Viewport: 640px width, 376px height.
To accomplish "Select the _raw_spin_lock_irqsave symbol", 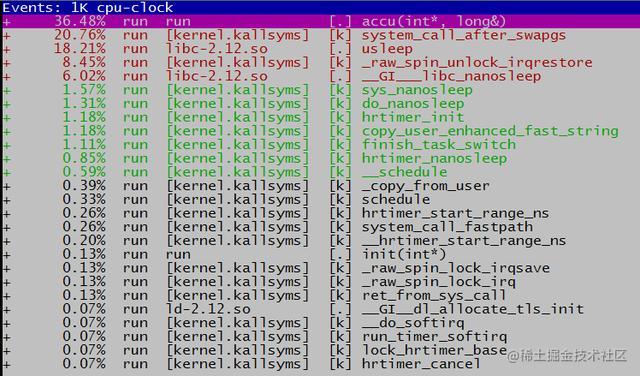I will pyautogui.click(x=456, y=268).
